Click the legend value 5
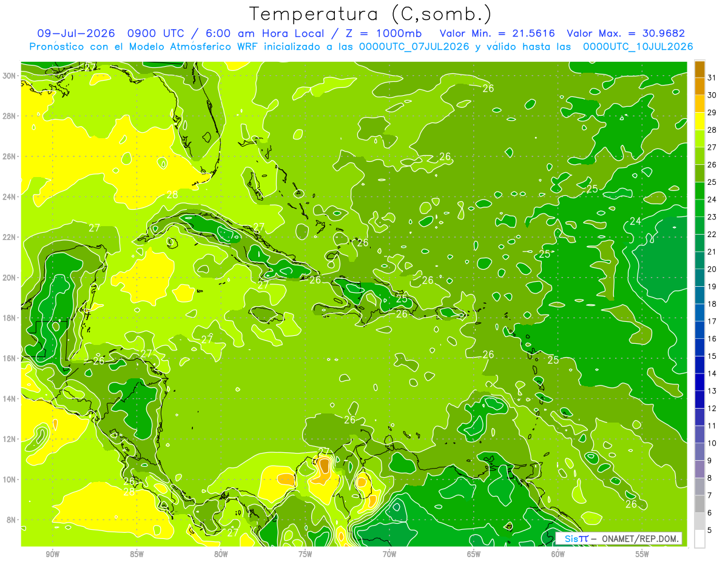The image size is (728, 562). 710,530
